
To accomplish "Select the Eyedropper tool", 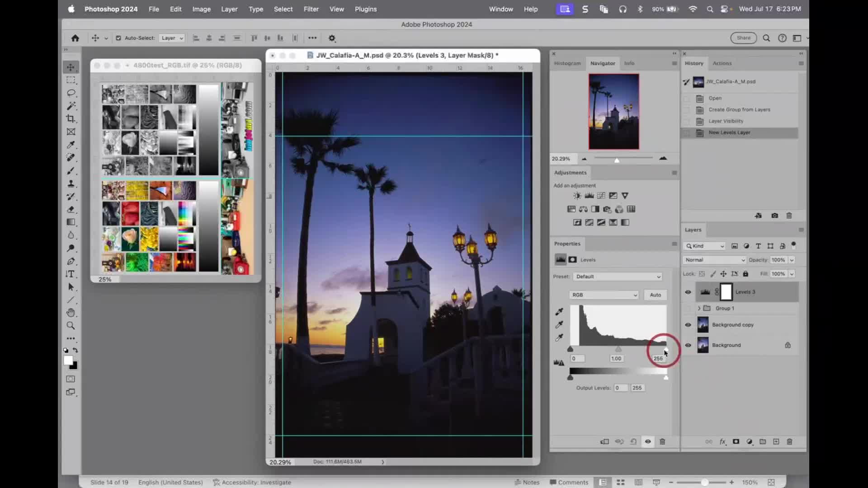I will click(71, 145).
